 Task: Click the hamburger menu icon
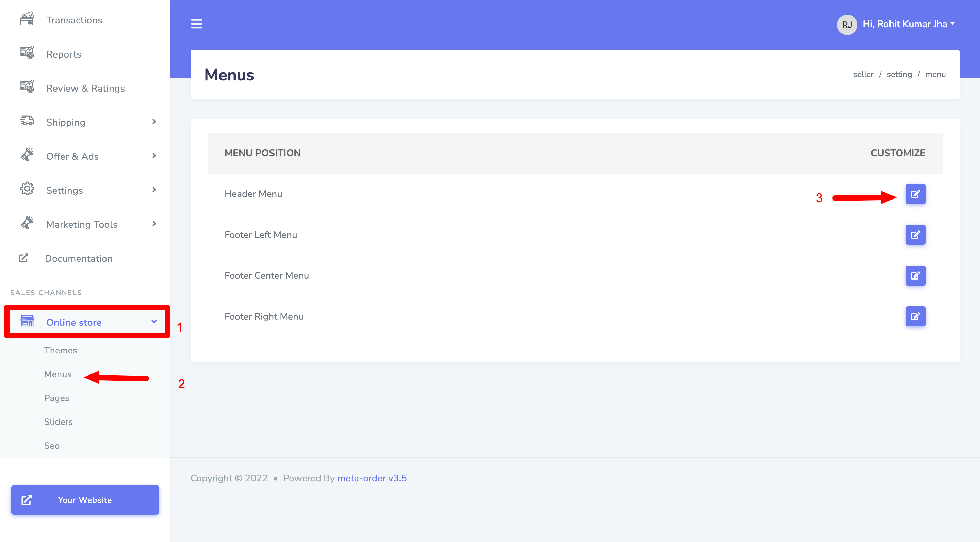pyautogui.click(x=196, y=23)
